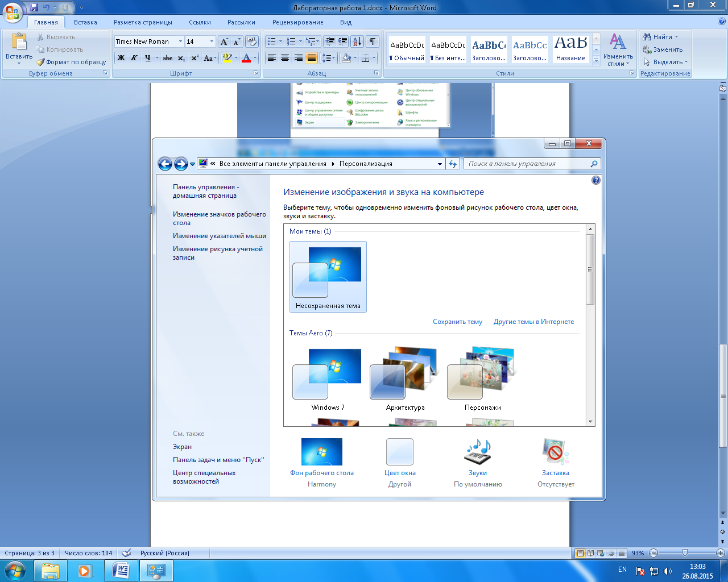Increase font size with the Grow Font icon
The image size is (728, 582).
pyautogui.click(x=224, y=41)
